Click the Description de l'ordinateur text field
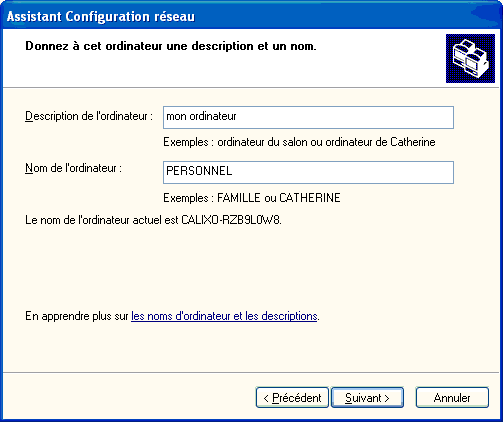Viewport: 503px width, 422px height. point(308,117)
